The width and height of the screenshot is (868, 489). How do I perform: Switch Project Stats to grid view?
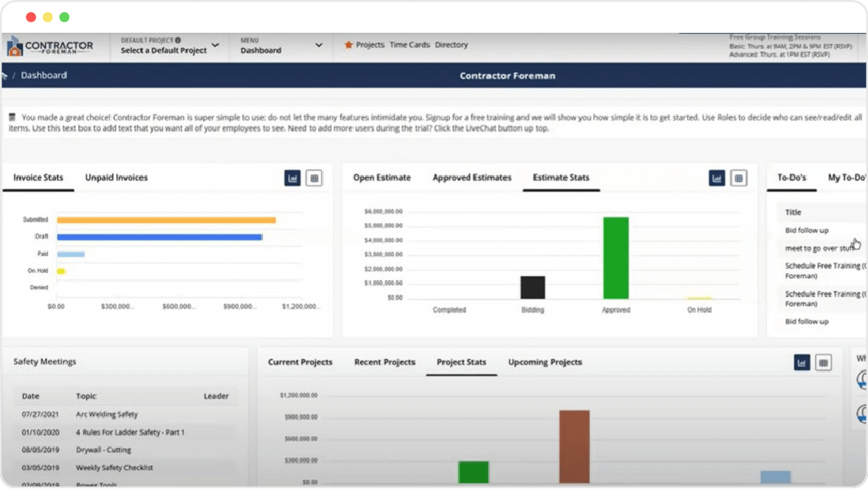point(823,363)
